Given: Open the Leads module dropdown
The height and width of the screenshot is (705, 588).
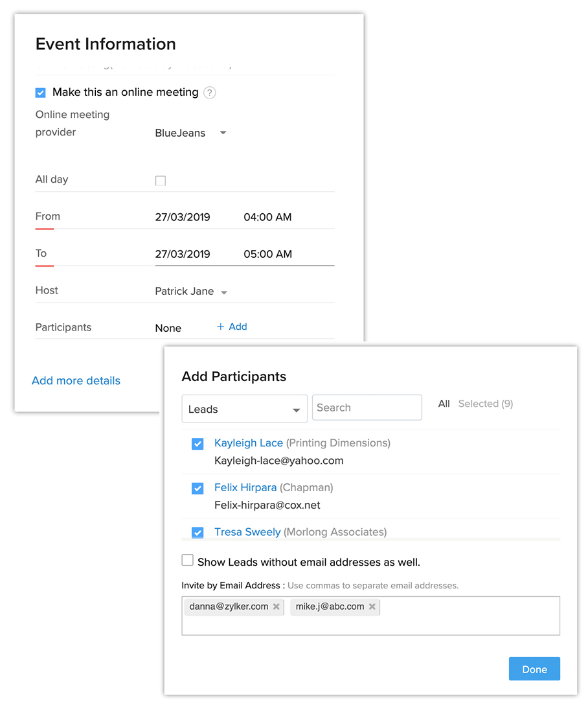Looking at the screenshot, I should click(244, 410).
